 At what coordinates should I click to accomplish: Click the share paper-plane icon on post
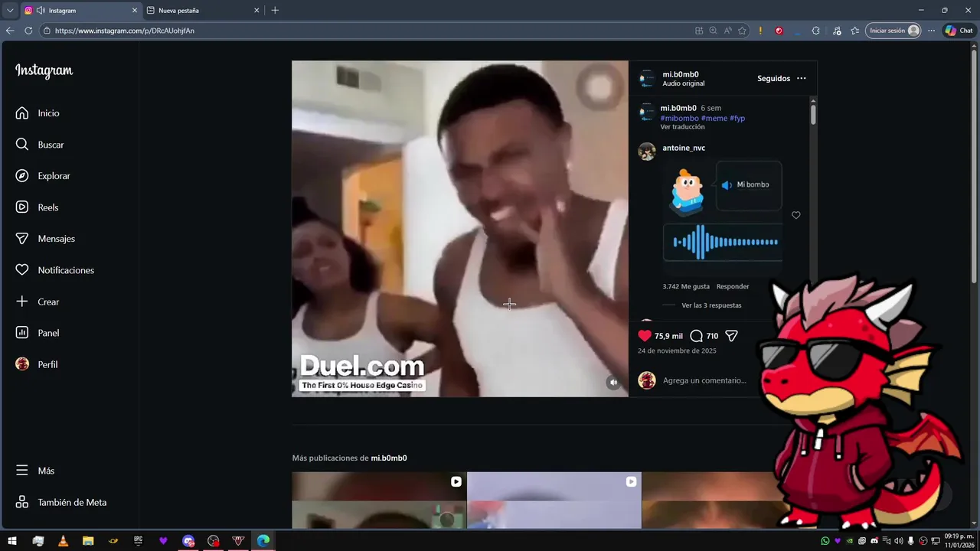point(731,336)
